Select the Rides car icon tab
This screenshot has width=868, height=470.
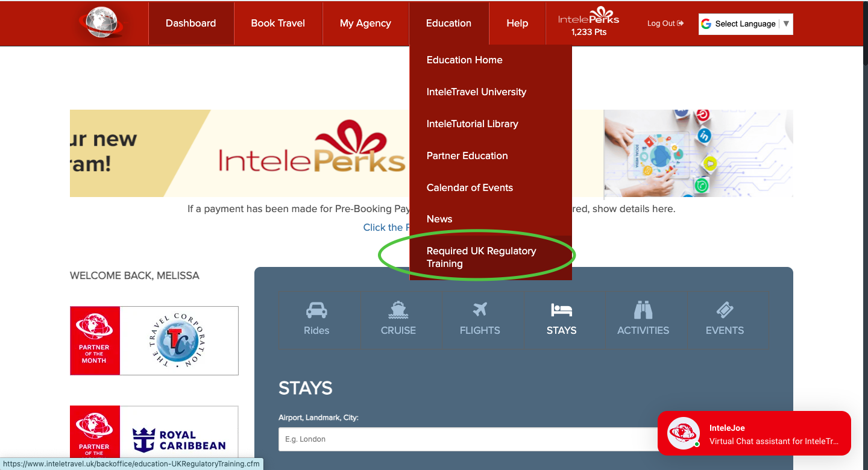click(x=316, y=319)
